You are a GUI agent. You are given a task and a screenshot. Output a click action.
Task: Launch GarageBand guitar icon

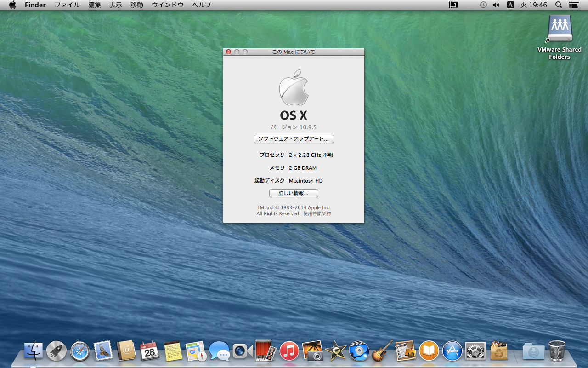[x=382, y=351]
